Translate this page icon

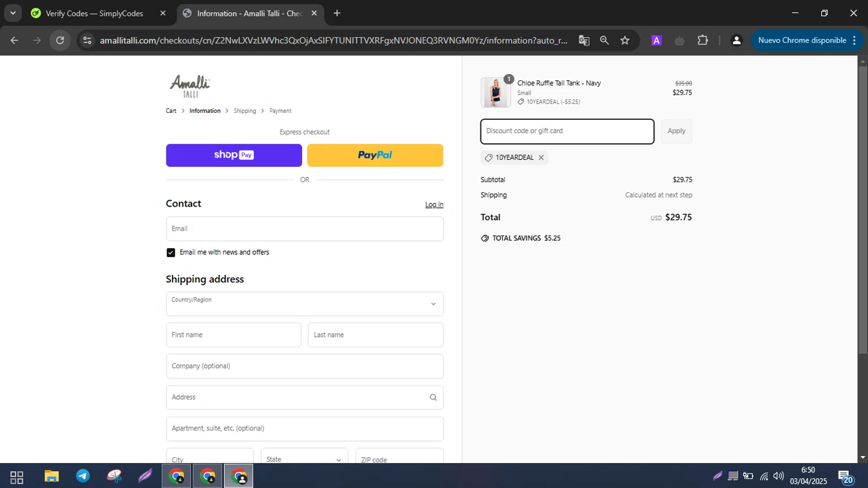coord(584,41)
